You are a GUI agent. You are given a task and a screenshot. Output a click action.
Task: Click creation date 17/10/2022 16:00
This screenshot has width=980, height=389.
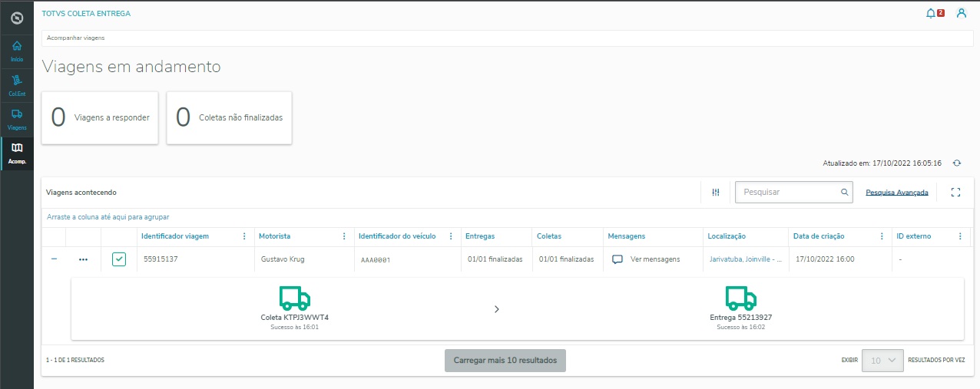pos(825,259)
